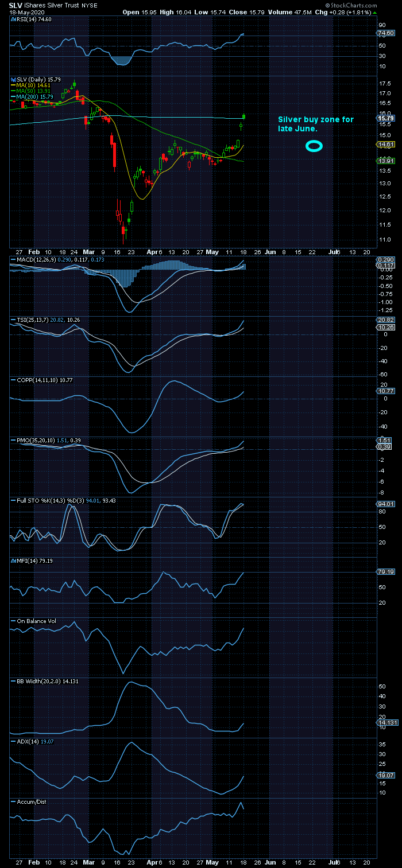Click the 15.79 price tag on the right axis

tap(385, 118)
